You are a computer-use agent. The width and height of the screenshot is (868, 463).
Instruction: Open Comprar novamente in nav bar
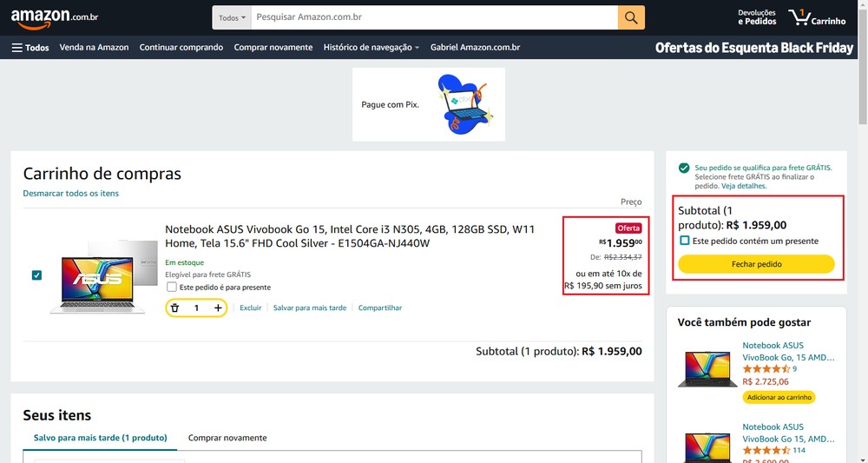click(x=273, y=48)
